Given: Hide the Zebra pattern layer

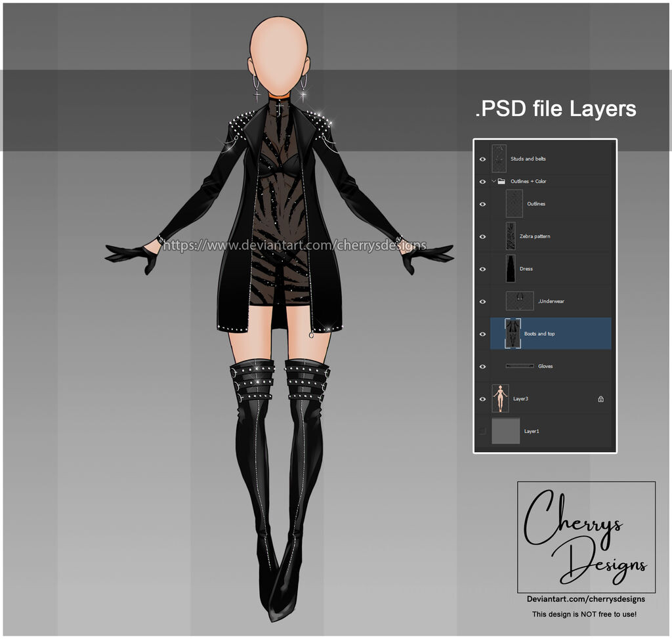Looking at the screenshot, I should (483, 236).
